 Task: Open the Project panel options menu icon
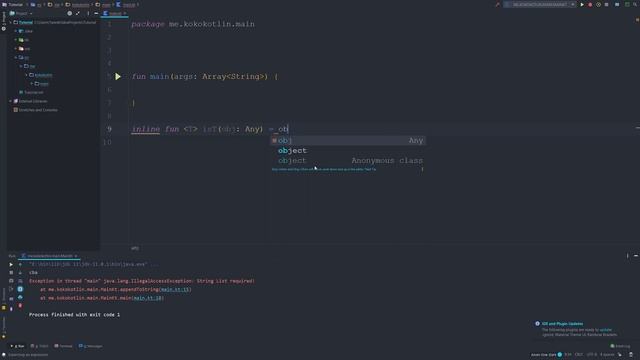coord(88,13)
